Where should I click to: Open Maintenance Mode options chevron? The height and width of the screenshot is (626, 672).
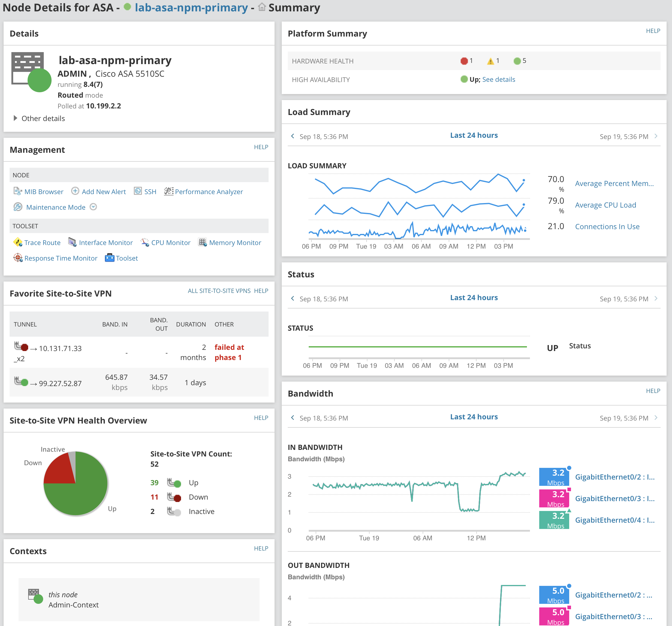pyautogui.click(x=93, y=207)
